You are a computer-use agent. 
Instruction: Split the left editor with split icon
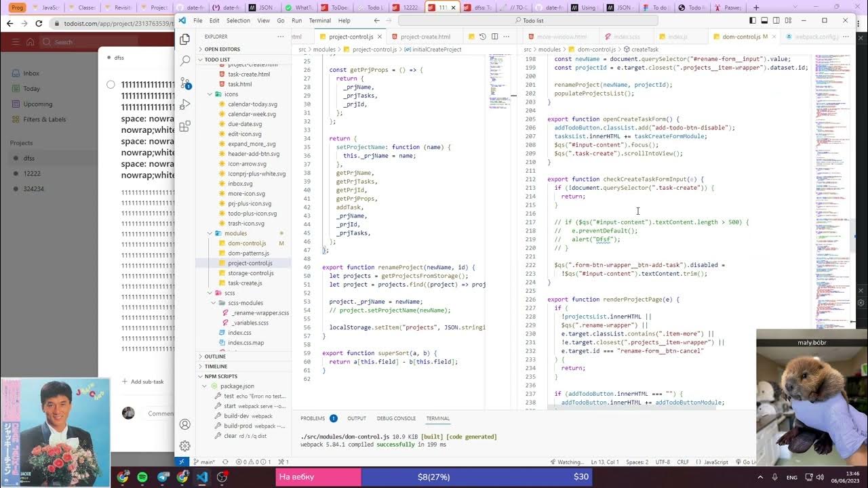(495, 37)
